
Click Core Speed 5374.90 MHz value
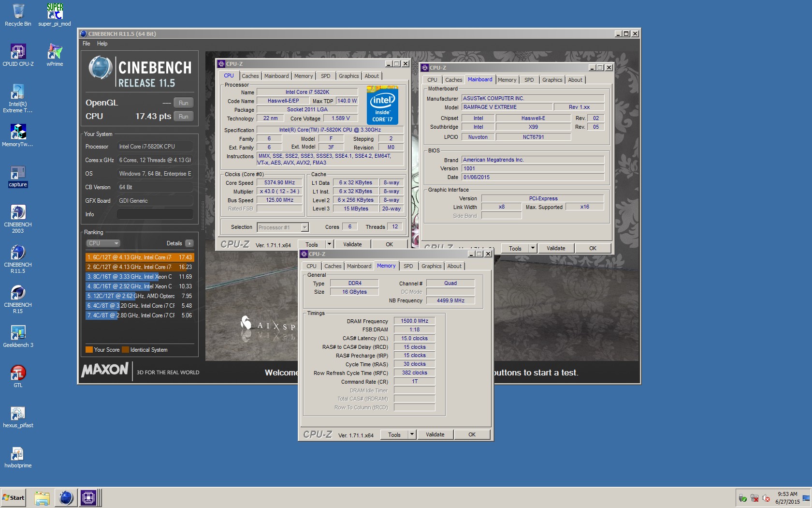(279, 183)
